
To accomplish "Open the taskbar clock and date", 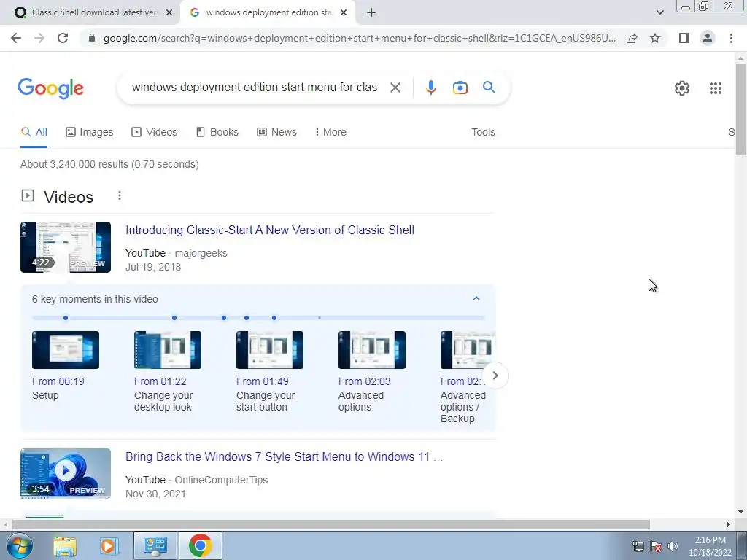I will tap(710, 546).
